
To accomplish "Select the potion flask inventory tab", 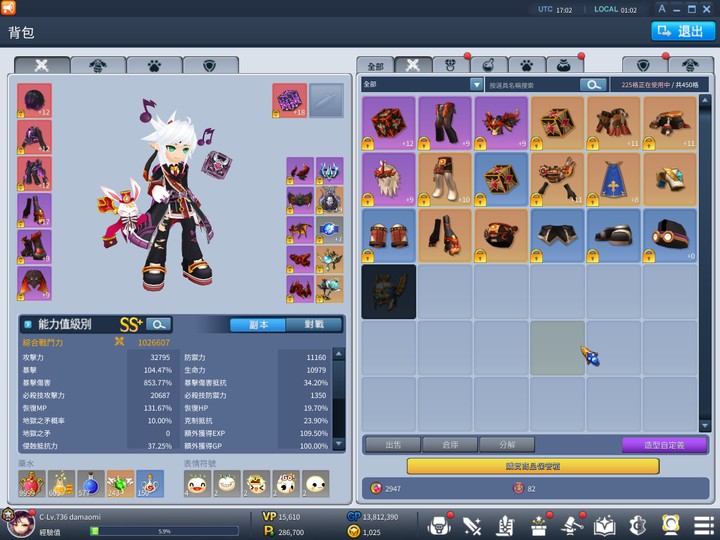I will (489, 66).
